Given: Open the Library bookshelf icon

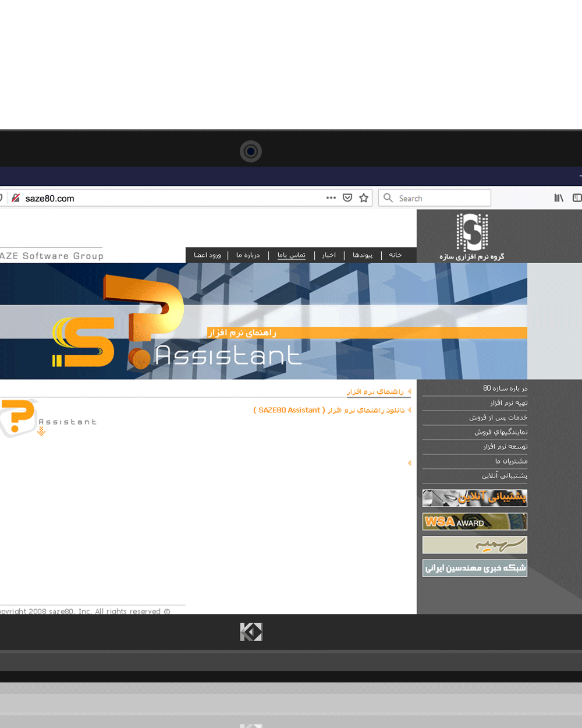Looking at the screenshot, I should point(559,198).
